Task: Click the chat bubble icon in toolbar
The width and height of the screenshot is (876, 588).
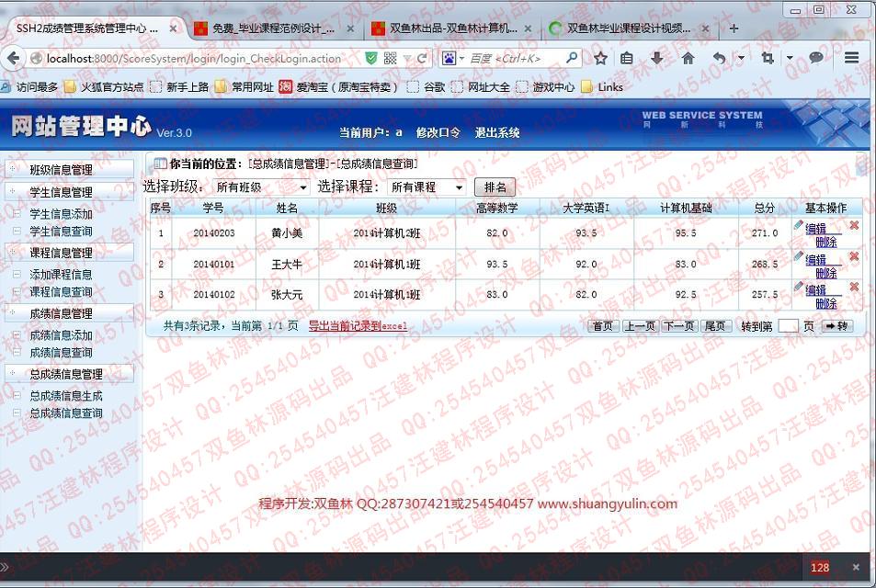Action: [815, 58]
